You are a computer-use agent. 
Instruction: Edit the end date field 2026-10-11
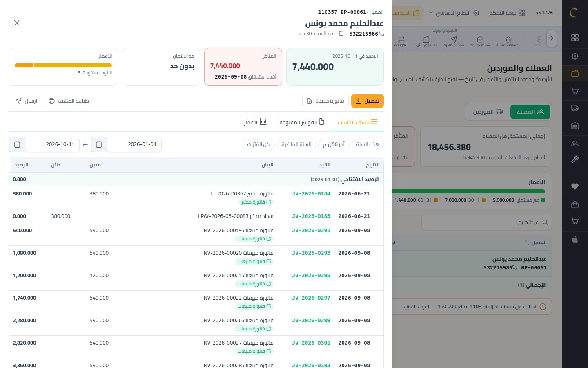52,144
